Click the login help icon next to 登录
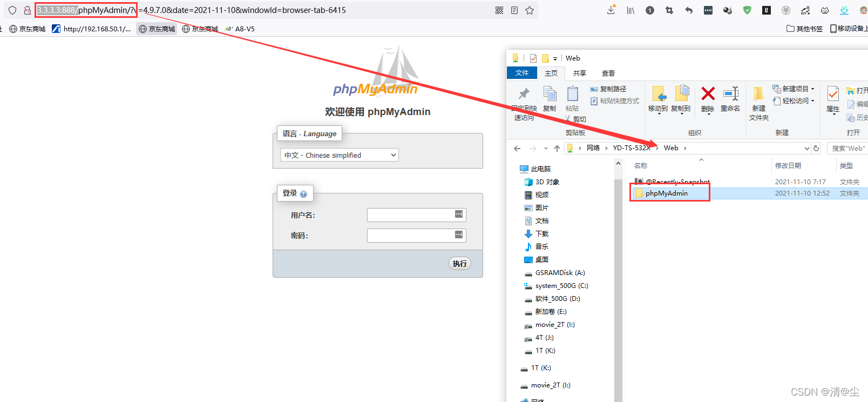Screen dimensions: 868x402 [x=303, y=194]
